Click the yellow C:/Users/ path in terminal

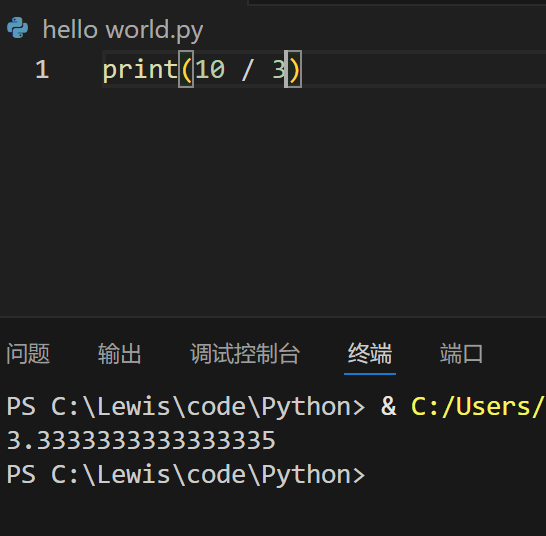click(478, 406)
